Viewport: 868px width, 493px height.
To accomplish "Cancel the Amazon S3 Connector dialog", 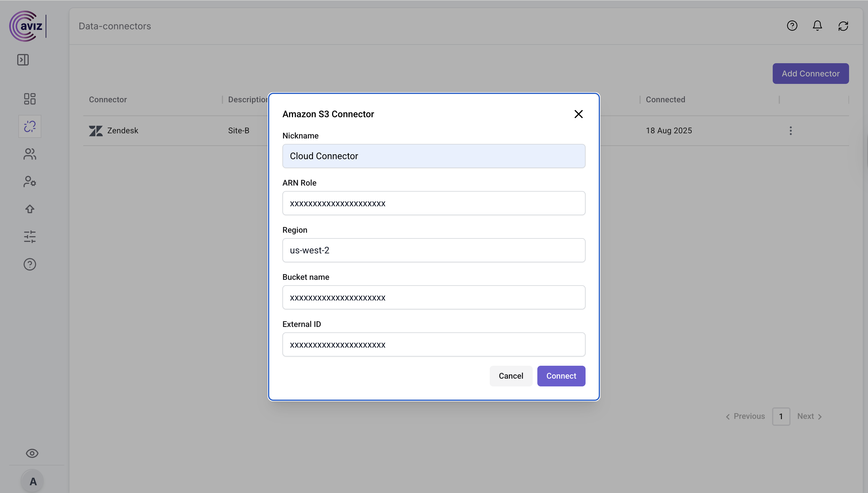I will pos(510,376).
